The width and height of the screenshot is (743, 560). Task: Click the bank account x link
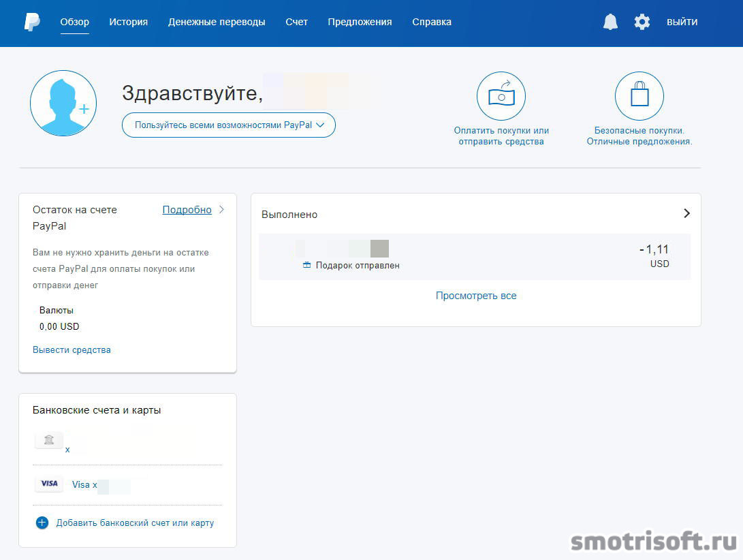pos(67,450)
